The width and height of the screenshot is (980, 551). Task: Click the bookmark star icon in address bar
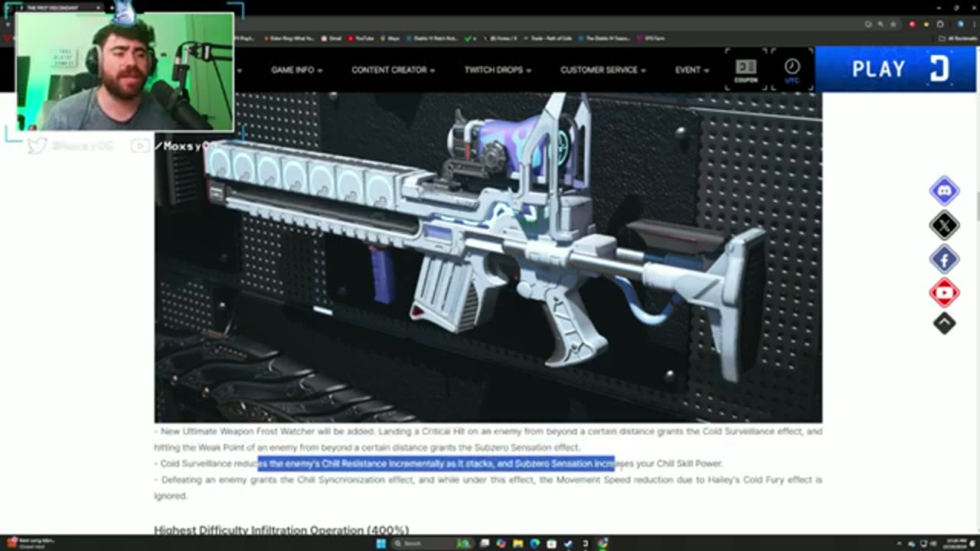point(892,24)
